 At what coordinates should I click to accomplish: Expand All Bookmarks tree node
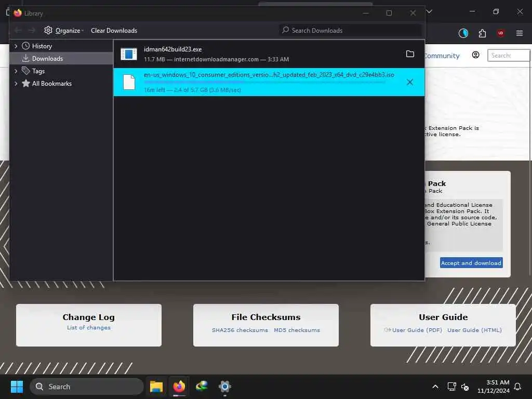(16, 84)
